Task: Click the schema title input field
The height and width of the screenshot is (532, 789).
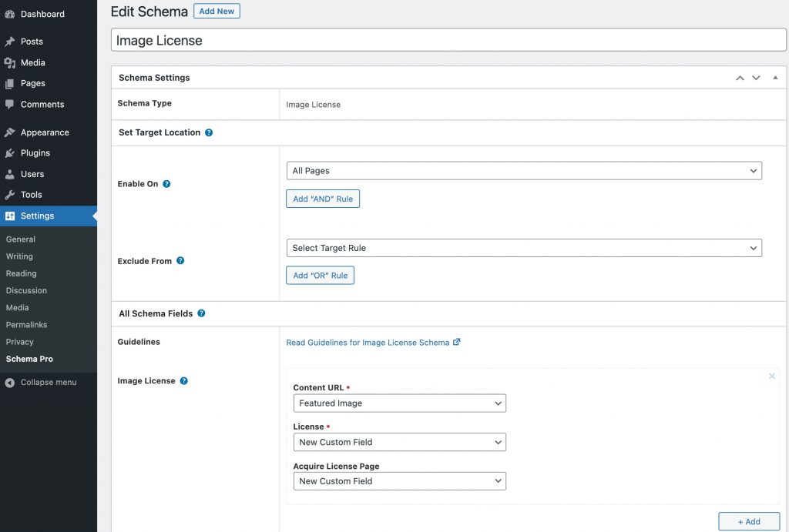Action: 447,41
